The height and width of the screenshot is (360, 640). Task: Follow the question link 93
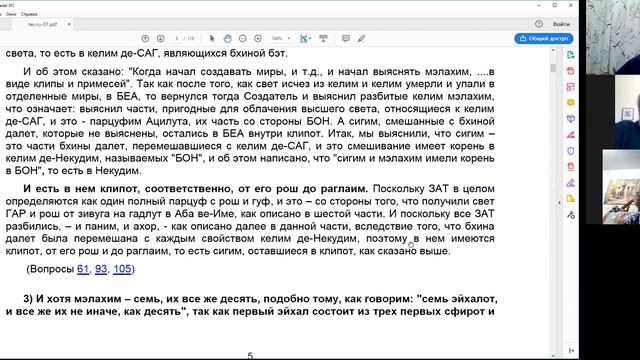point(101,269)
